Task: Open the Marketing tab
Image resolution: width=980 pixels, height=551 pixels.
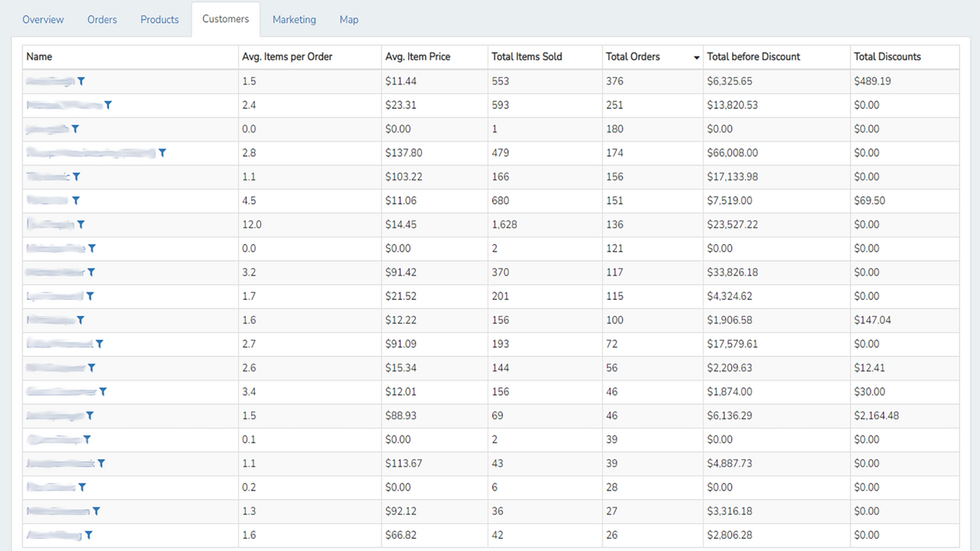Action: click(x=294, y=20)
